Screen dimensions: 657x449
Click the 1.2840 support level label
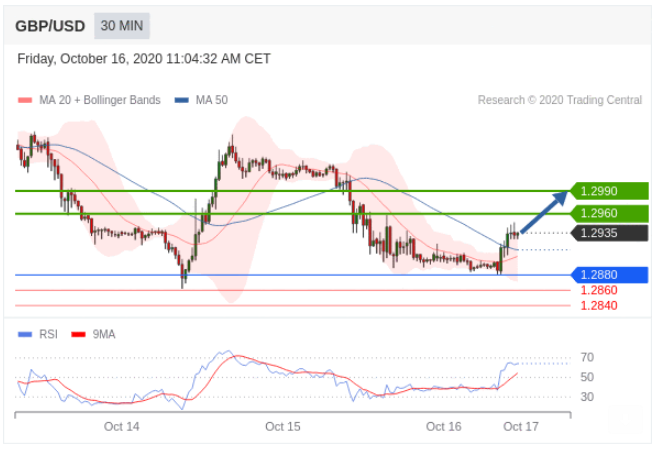point(599,305)
